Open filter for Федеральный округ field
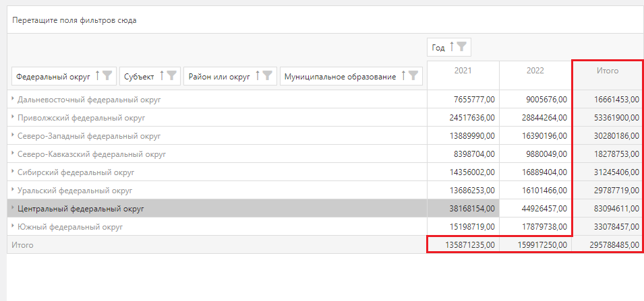 [108, 77]
